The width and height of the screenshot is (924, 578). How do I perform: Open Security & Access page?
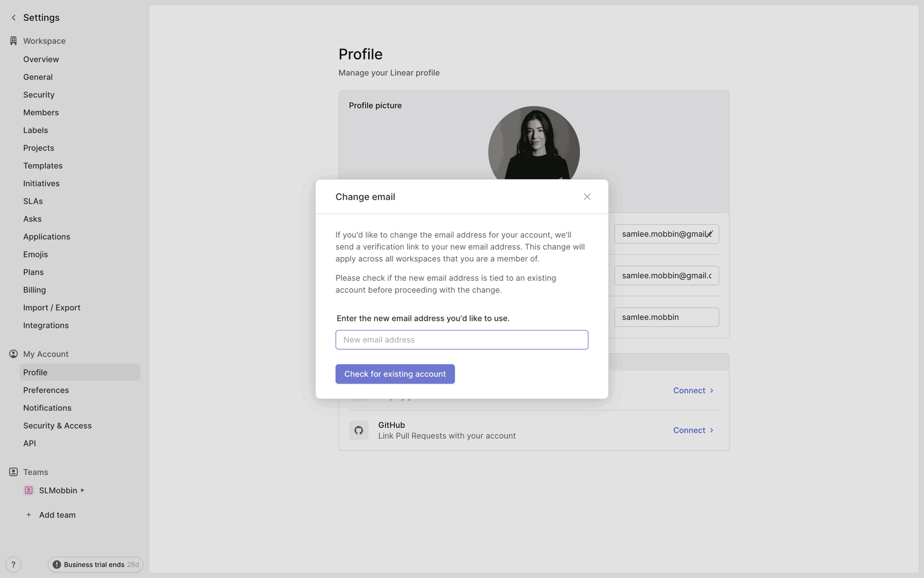[57, 426]
